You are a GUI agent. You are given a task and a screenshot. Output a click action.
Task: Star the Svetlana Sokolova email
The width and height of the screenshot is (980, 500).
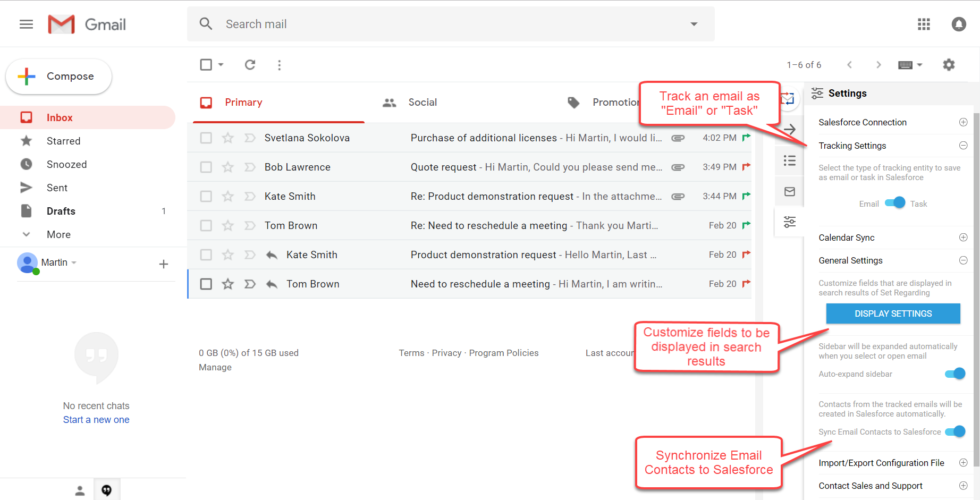(228, 138)
